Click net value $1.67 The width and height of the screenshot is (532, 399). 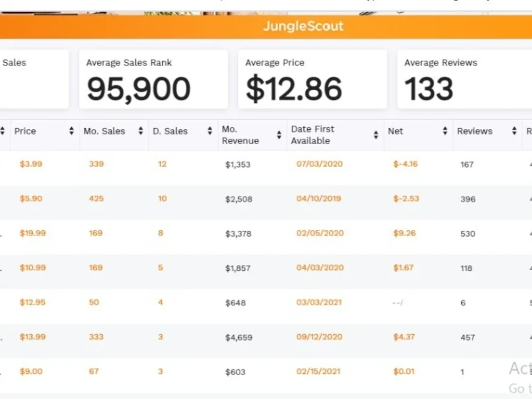pos(403,268)
